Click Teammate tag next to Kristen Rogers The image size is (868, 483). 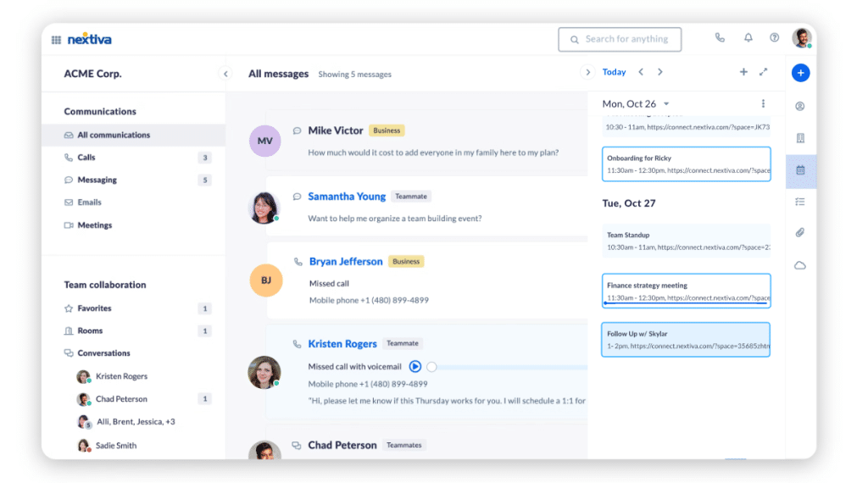click(x=403, y=343)
